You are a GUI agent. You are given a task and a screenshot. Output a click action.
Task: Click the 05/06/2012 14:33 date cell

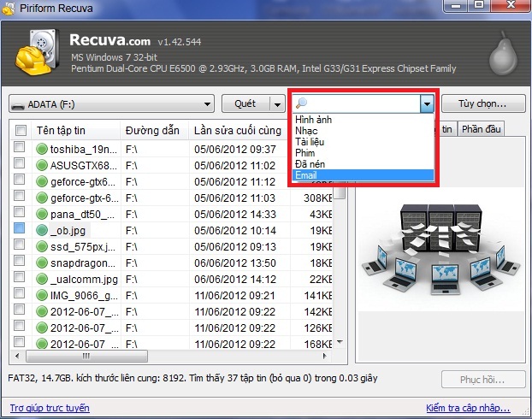(x=235, y=215)
